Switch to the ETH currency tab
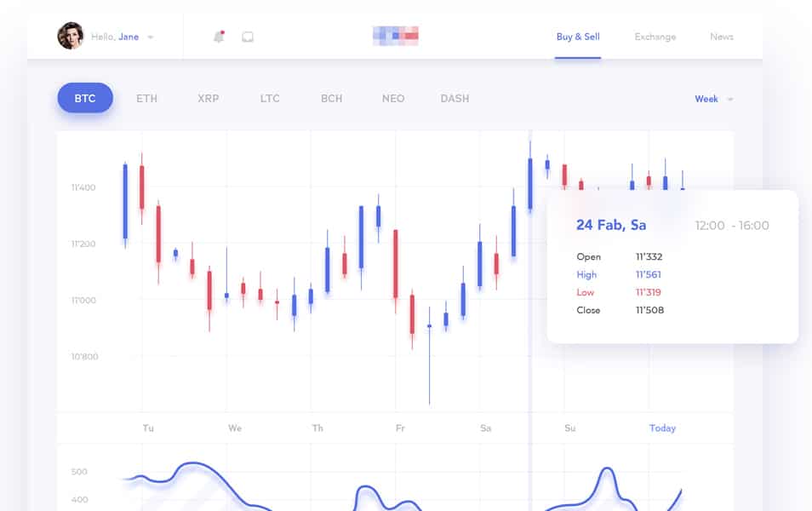812x511 pixels. click(146, 98)
